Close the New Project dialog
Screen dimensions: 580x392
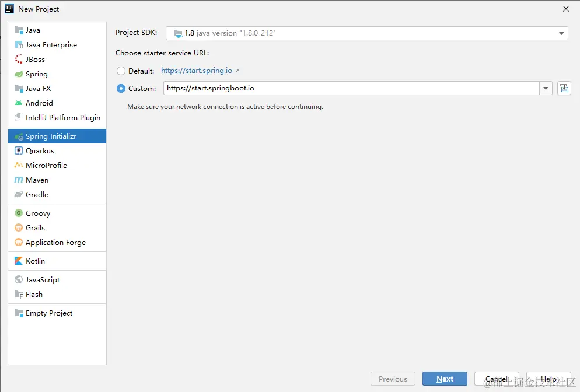tap(566, 9)
